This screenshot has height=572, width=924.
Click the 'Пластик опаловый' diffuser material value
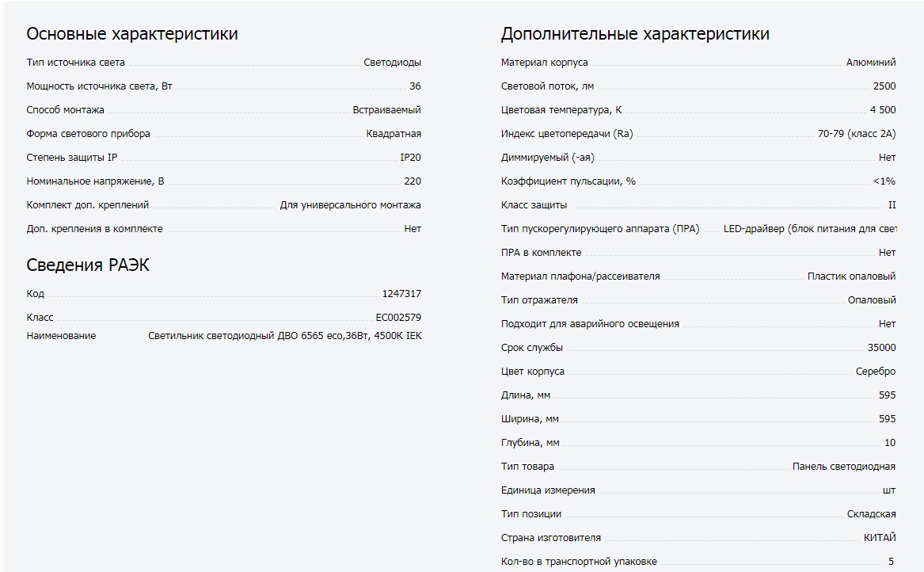851,276
